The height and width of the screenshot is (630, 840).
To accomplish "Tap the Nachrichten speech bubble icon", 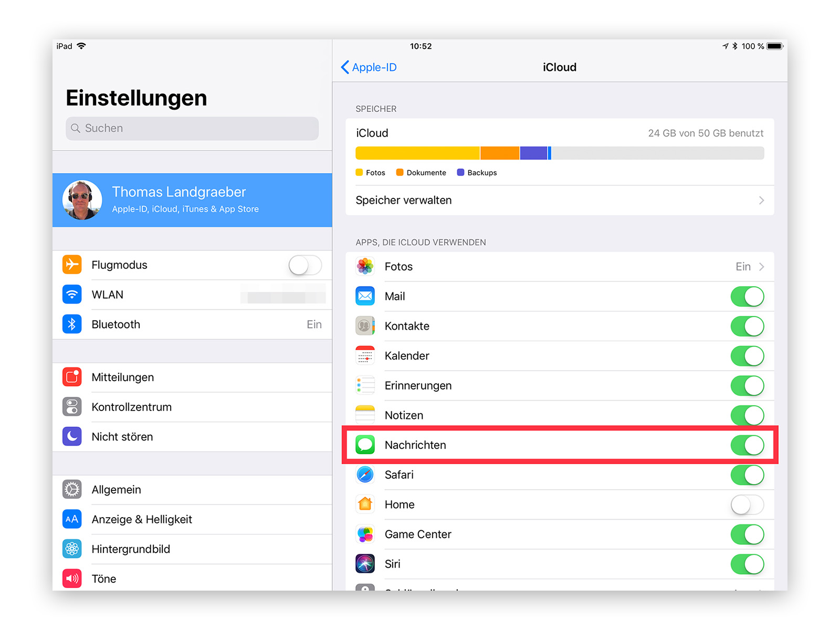I will click(365, 445).
